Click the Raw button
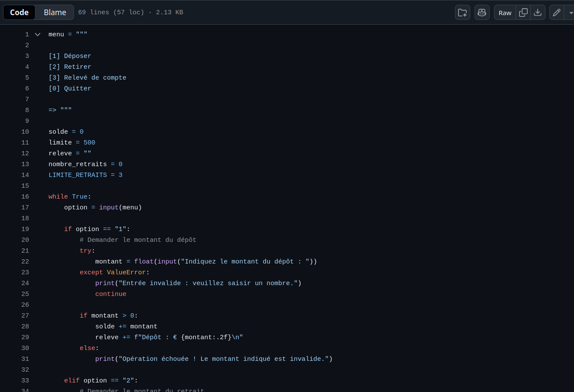The width and height of the screenshot is (574, 392). [505, 13]
